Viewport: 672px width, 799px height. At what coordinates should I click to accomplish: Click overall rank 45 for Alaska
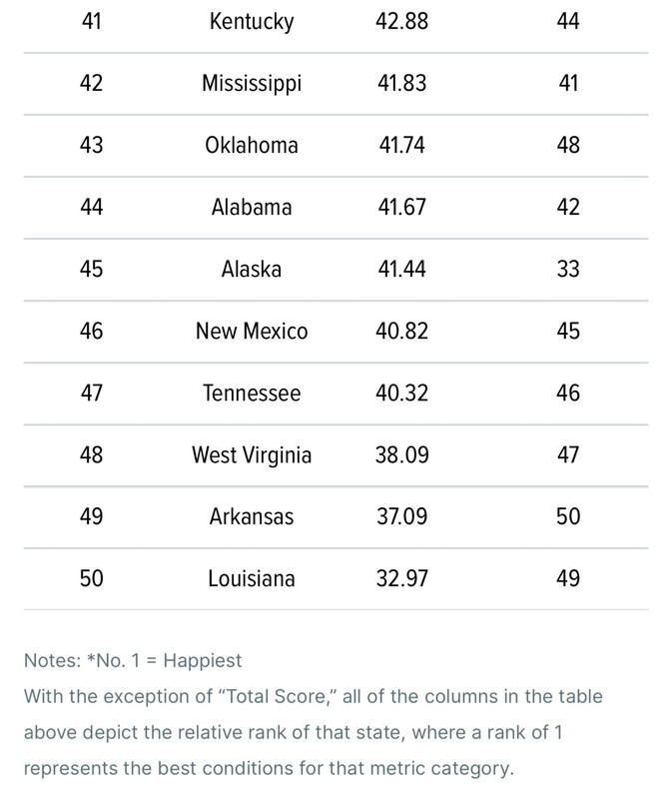[x=91, y=269]
